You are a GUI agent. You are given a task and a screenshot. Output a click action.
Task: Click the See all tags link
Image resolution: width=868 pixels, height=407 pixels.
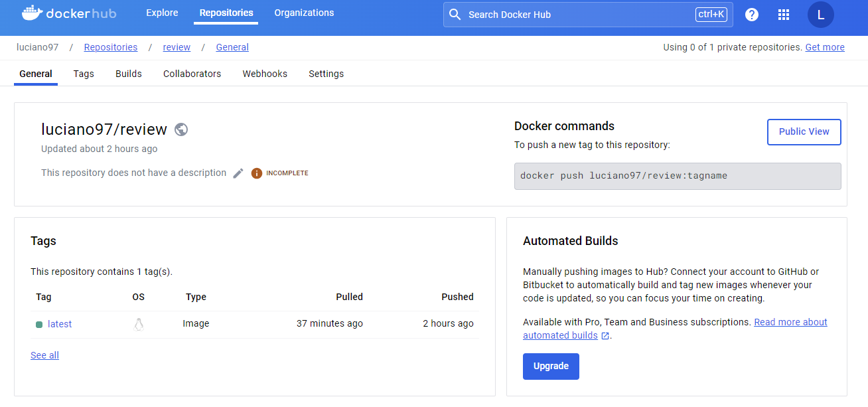tap(44, 355)
